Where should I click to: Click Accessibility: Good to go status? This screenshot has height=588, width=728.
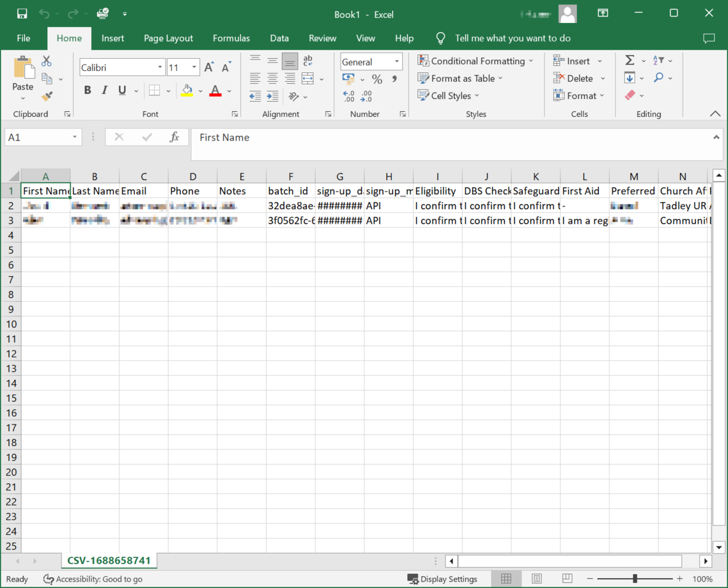coord(93,578)
